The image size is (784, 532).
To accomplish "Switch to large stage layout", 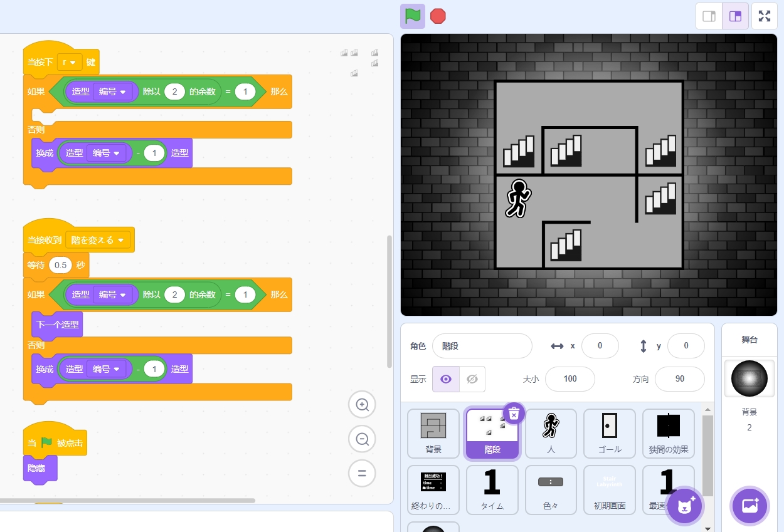I will (x=735, y=16).
